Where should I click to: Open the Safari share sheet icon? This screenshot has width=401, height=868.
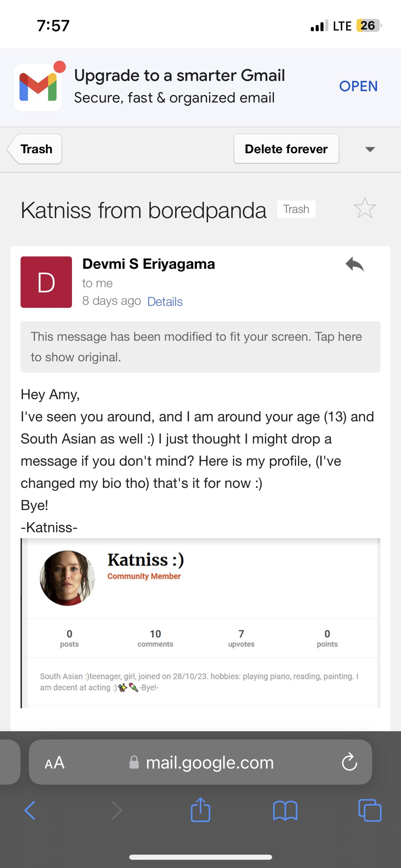tap(200, 809)
